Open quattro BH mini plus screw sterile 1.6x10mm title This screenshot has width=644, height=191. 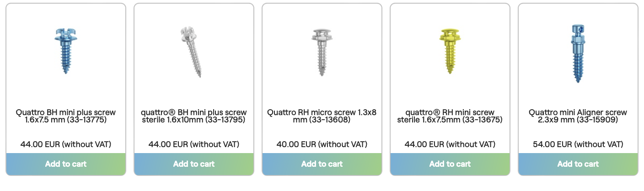[x=194, y=116]
